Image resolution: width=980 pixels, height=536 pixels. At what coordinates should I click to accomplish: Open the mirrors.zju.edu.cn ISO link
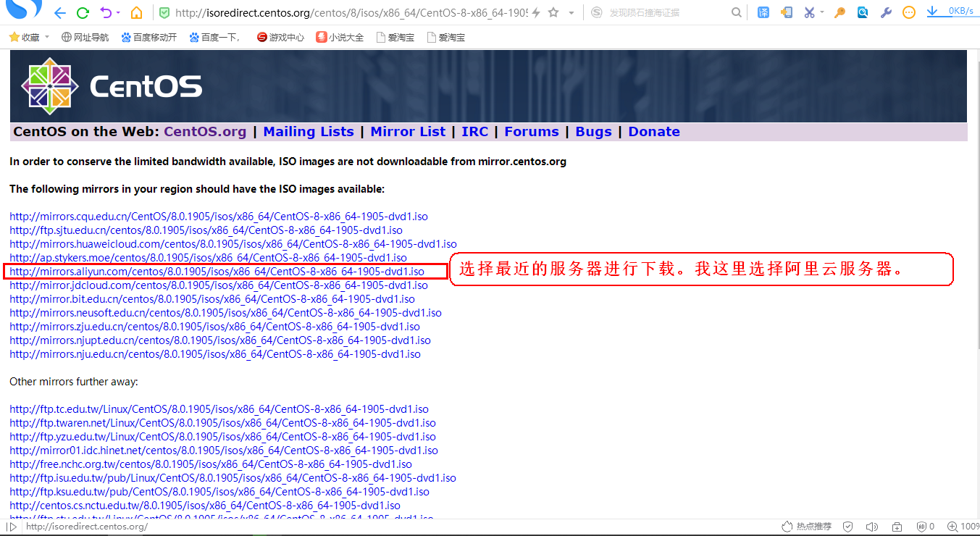click(214, 327)
